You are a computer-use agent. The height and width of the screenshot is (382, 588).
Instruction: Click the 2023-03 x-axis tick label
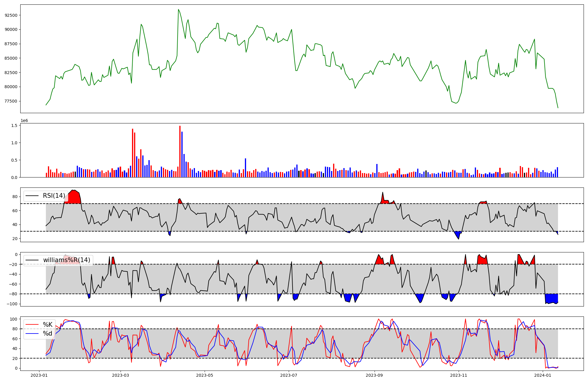[121, 375]
